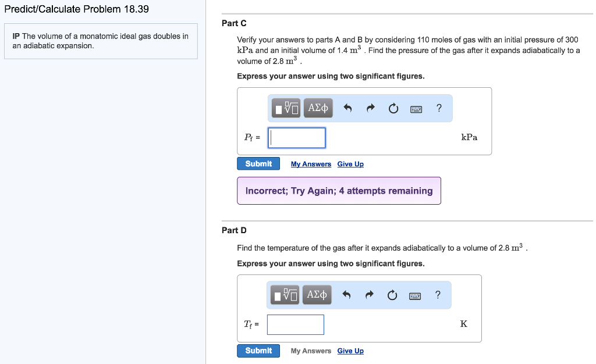Open the Greek letters ΑΣφ palette in Part C
Screen dimensions: 596x364
coord(318,108)
